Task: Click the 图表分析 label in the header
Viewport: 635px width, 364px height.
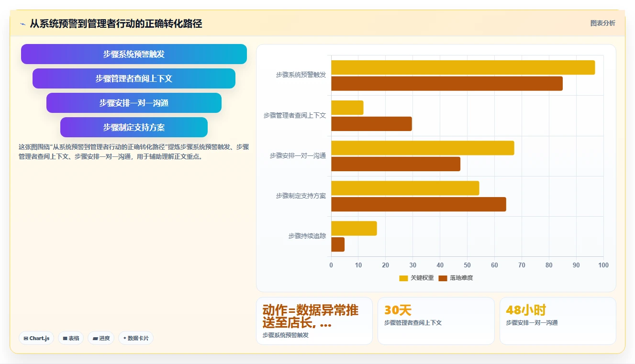Action: click(602, 23)
